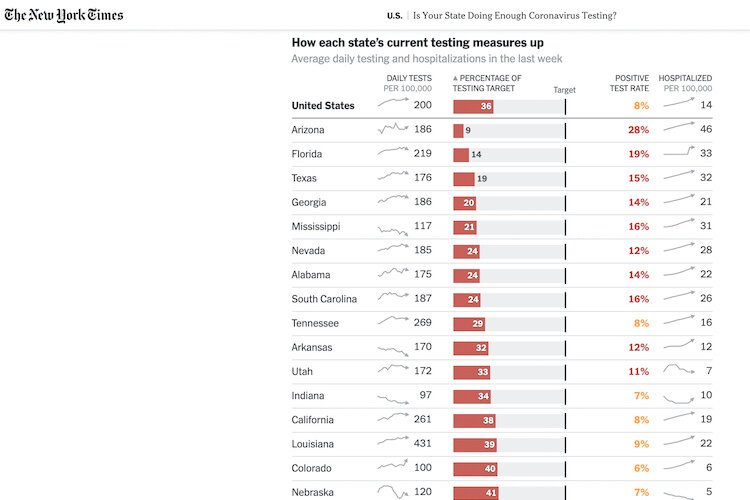Click Nebraska's daily tests sparkline
The width and height of the screenshot is (750, 500).
point(393,492)
